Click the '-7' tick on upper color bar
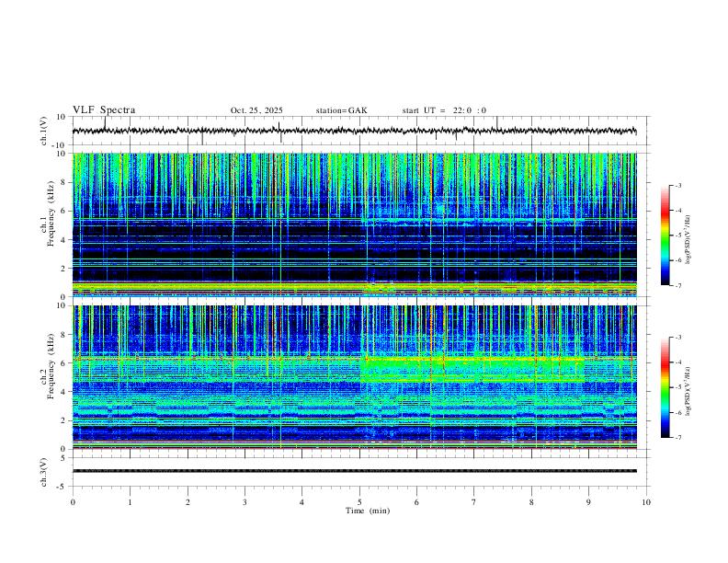728x563 pixels. coord(678,285)
